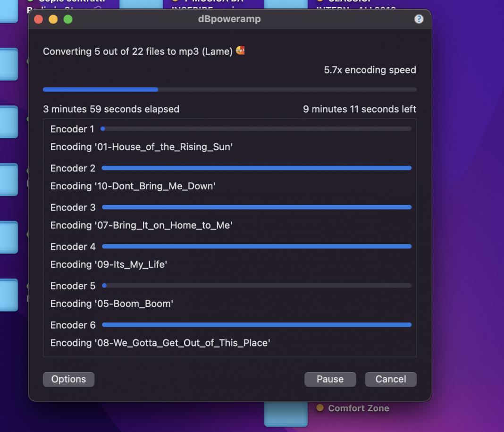Click the Comfort Zone folder label
The width and height of the screenshot is (504, 432).
coord(358,408)
